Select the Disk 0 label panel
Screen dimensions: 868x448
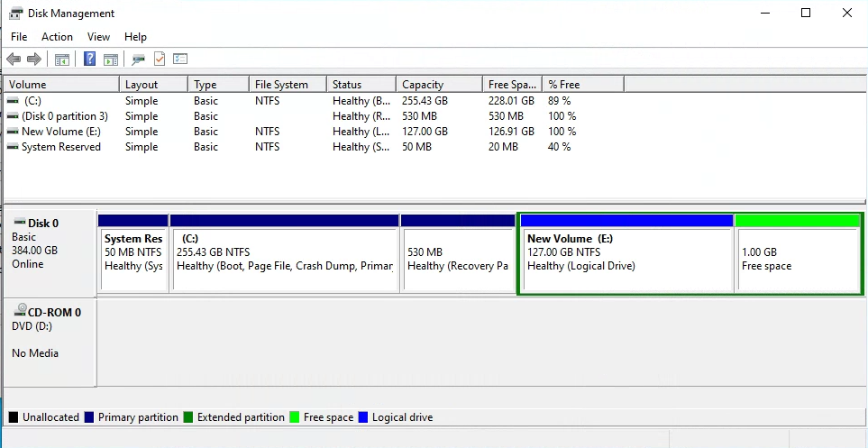coord(50,252)
